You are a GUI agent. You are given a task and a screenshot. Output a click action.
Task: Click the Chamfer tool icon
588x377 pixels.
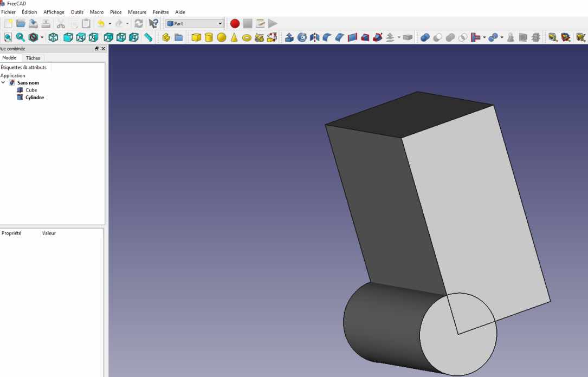pos(339,37)
